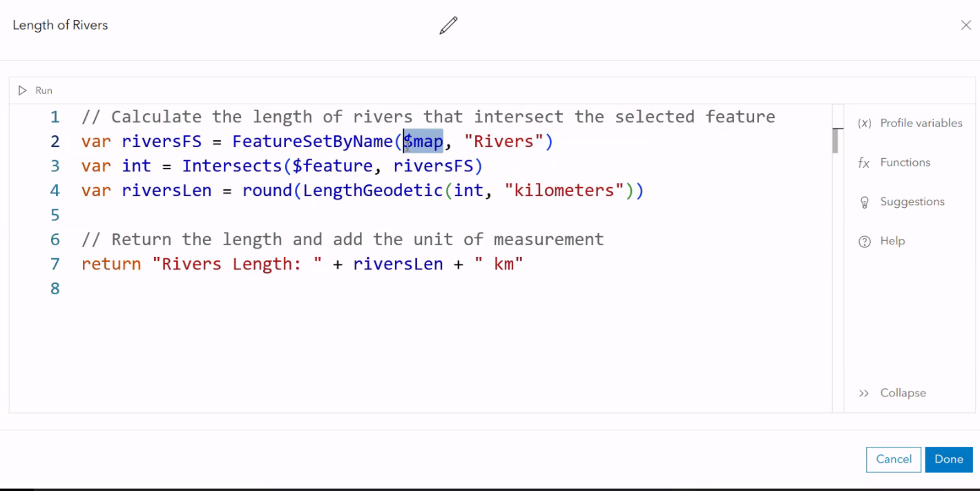This screenshot has height=491, width=980.
Task: Open the Help question mark icon
Action: pyautogui.click(x=865, y=241)
